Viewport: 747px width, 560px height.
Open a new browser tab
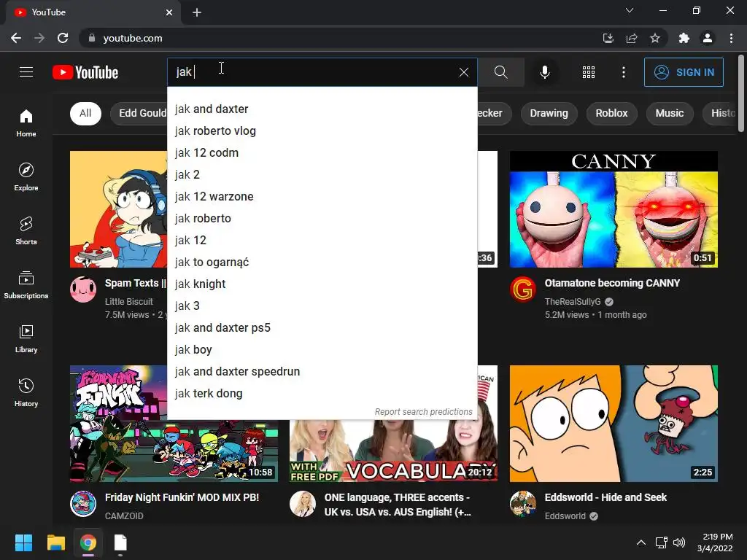(197, 12)
